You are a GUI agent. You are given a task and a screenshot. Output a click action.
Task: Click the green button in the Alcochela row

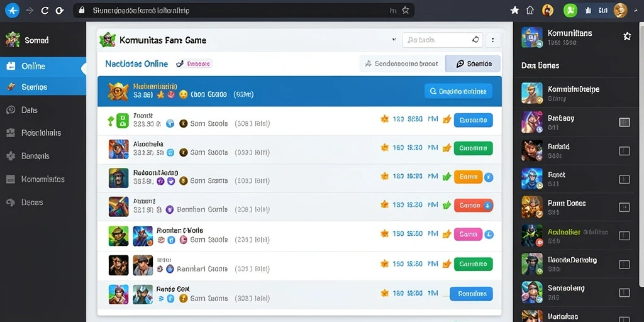473,148
